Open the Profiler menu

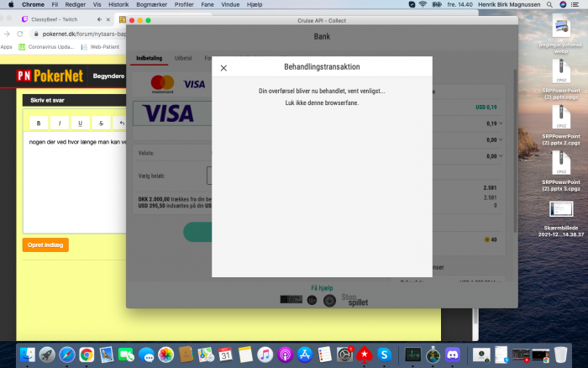[184, 4]
